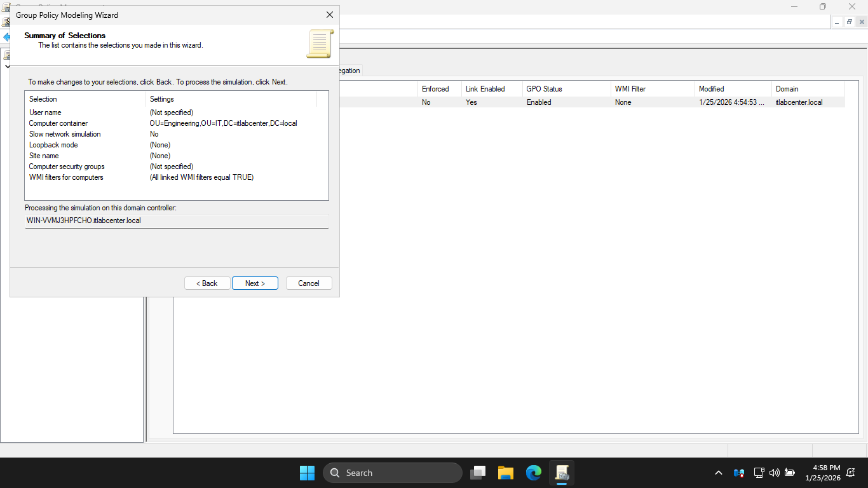The height and width of the screenshot is (488, 868).
Task: Open the network status tray icon
Action: tap(759, 473)
